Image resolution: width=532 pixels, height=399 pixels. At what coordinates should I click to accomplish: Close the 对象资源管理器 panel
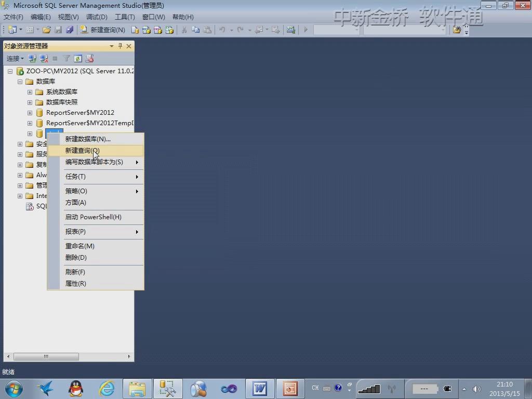coord(129,46)
